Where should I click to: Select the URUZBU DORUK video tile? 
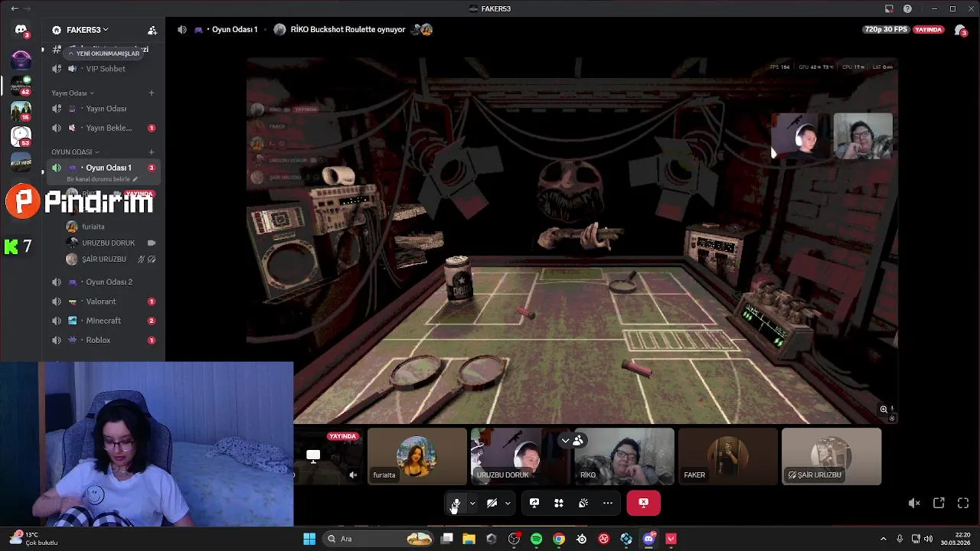tap(520, 456)
